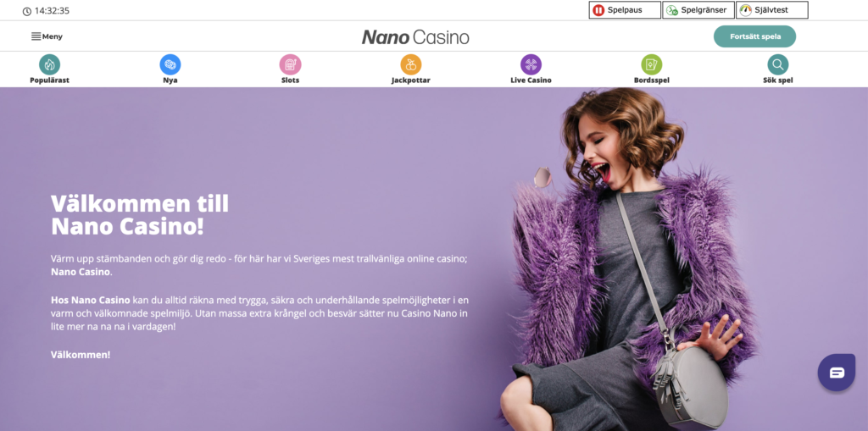
Task: Open the green Bordsspel cards icon
Action: pyautogui.click(x=652, y=64)
